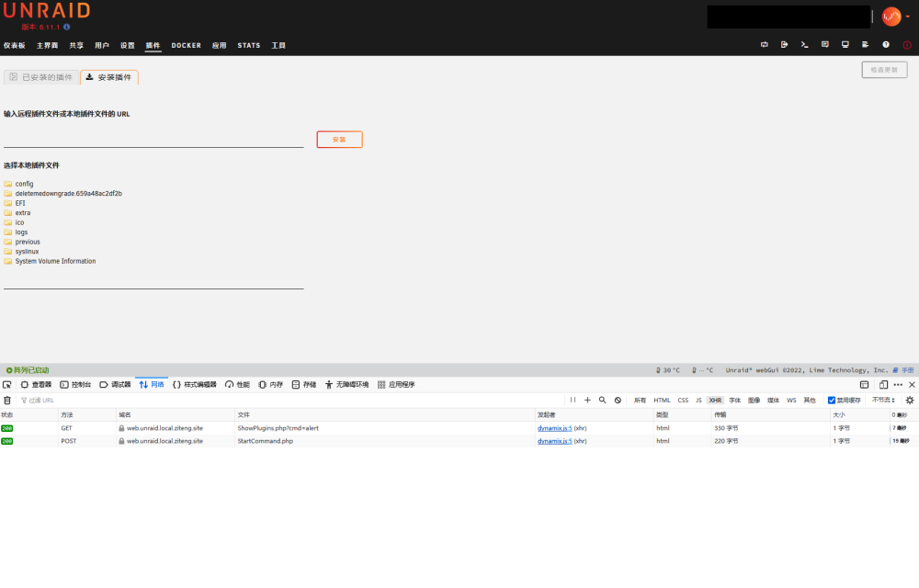The width and height of the screenshot is (919, 588).
Task: Click the 手册 manual link in footer
Action: [907, 370]
